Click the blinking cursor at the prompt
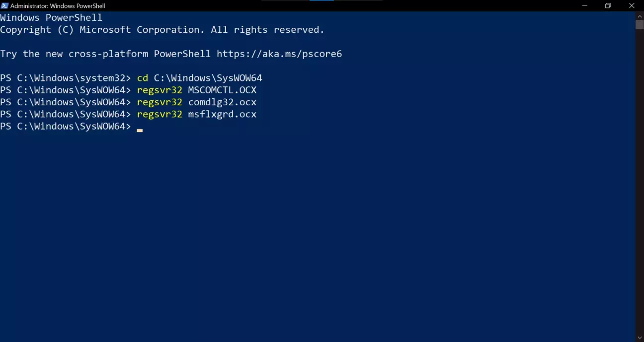This screenshot has height=342, width=644. click(140, 130)
